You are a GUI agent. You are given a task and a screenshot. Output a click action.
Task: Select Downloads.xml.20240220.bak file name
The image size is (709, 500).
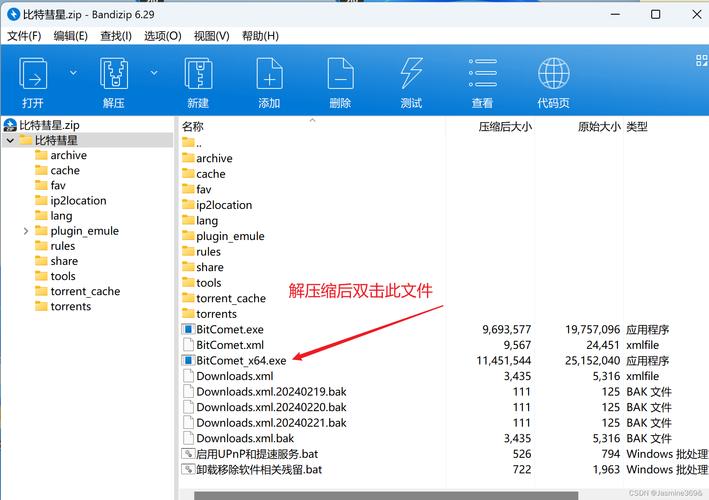271,407
